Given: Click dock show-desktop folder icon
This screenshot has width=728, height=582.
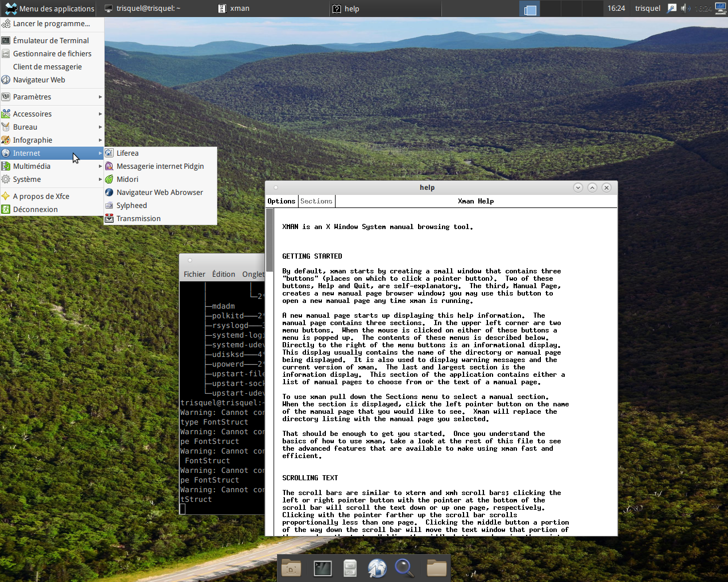Looking at the screenshot, I should click(291, 568).
